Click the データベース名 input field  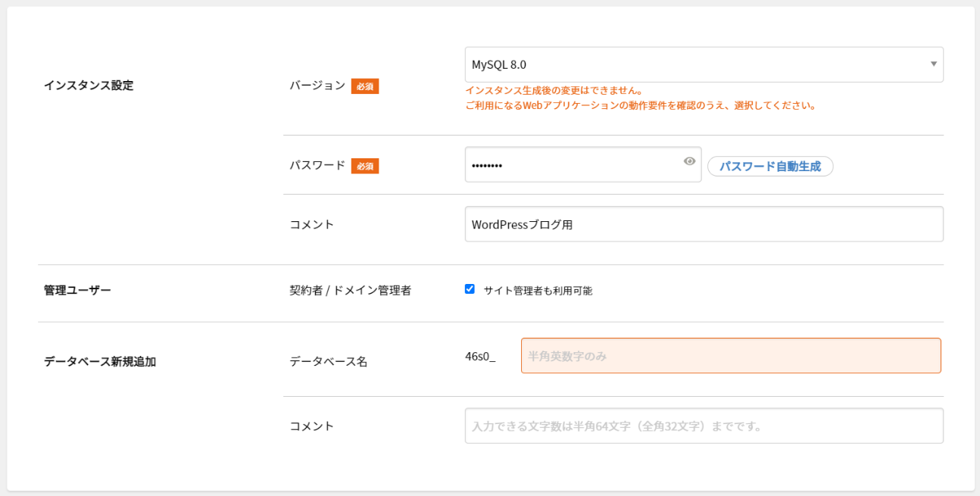[731, 355]
